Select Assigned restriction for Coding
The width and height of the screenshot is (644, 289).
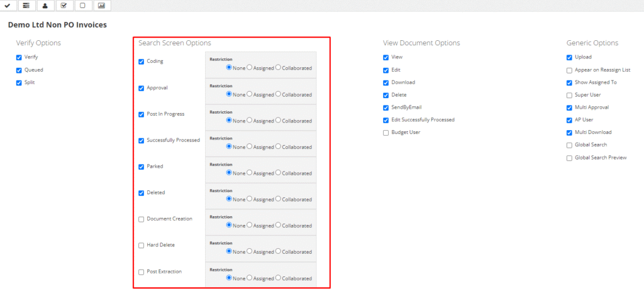point(250,68)
